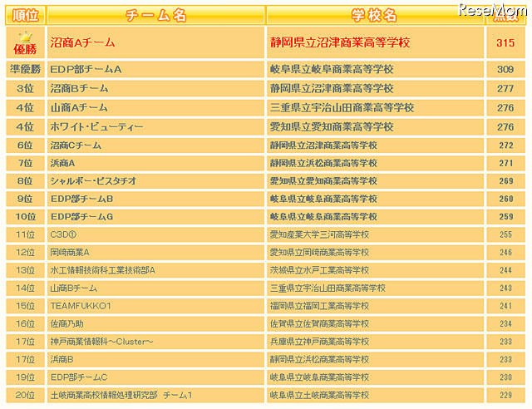
Task: Select team 山商Aチーム
Action: point(79,108)
